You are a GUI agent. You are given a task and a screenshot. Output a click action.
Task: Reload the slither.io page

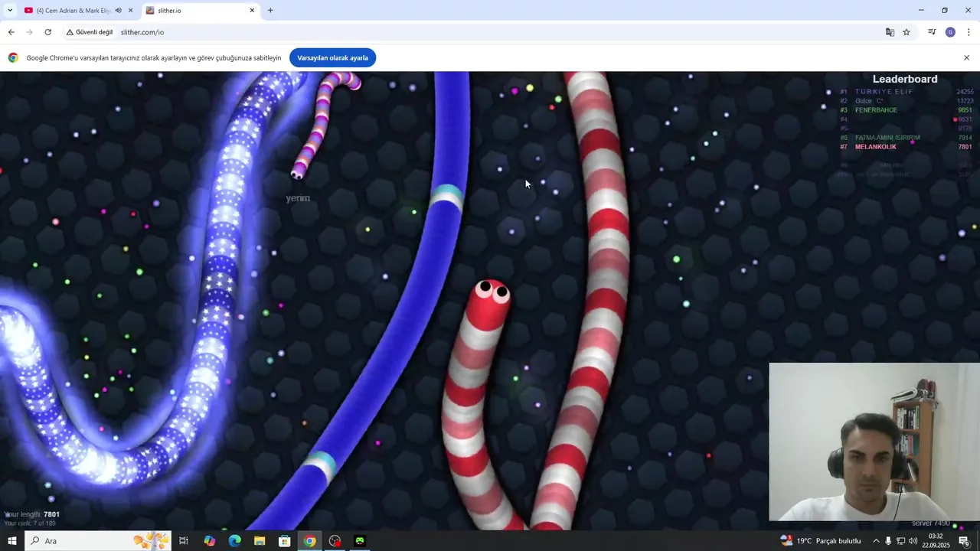click(x=47, y=32)
